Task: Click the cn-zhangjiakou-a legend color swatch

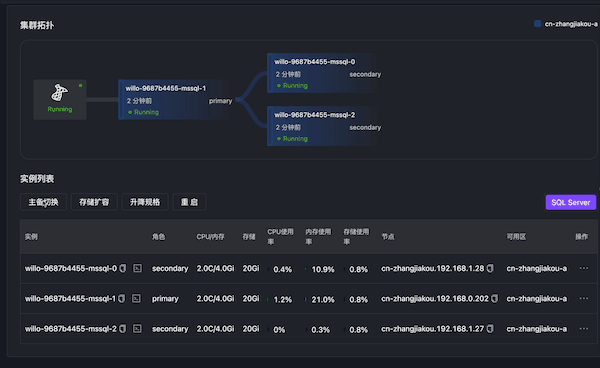Action: point(537,24)
